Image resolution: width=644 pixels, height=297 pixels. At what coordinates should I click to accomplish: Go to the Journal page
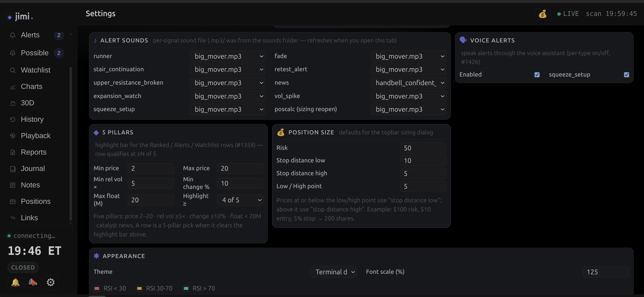[33, 169]
